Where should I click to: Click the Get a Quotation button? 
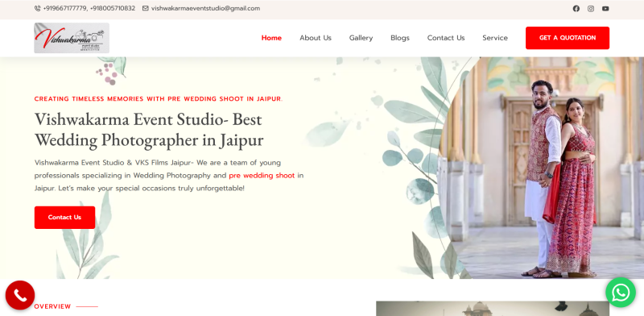[568, 38]
